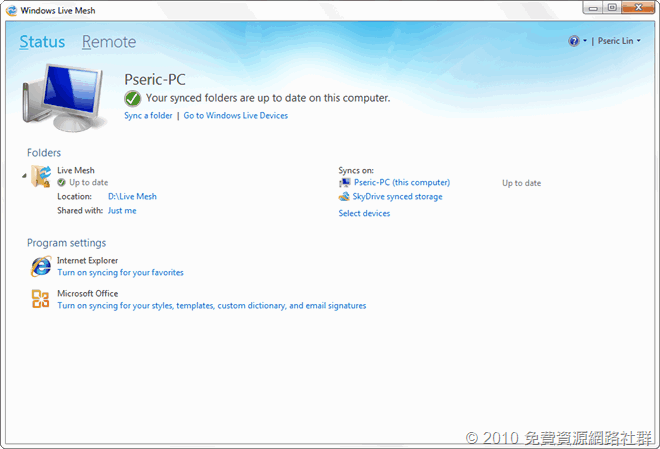Click the large Pseric-PC computer icon

coord(63,97)
